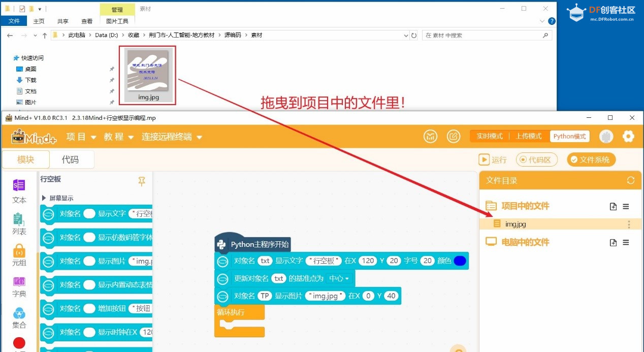
Task: Click add-file icon beside 项目中的文件
Action: tap(613, 206)
